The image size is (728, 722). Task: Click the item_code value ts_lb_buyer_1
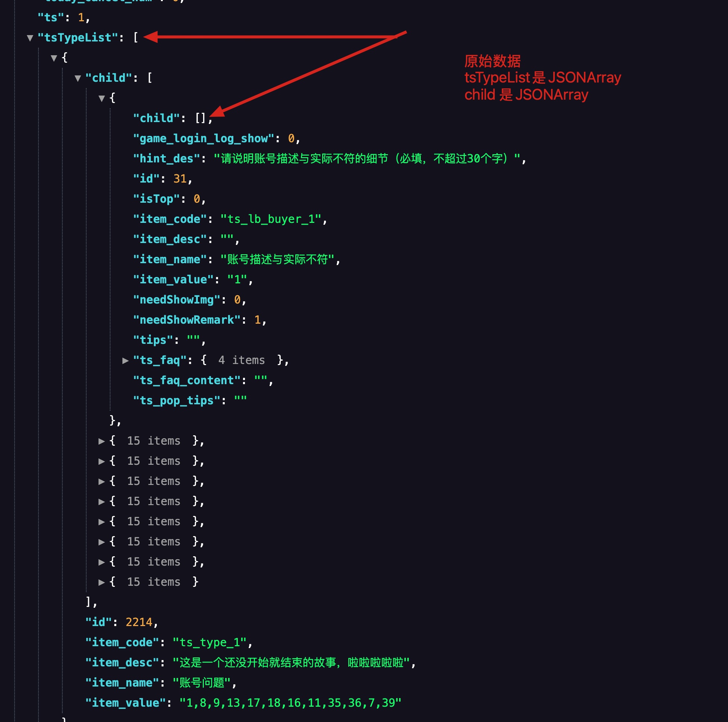(271, 219)
